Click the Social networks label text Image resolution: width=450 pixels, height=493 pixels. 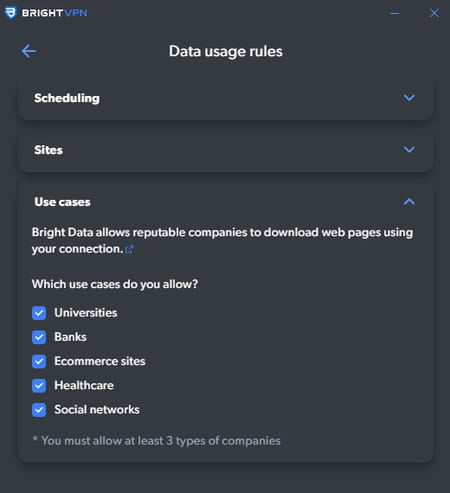pos(97,410)
